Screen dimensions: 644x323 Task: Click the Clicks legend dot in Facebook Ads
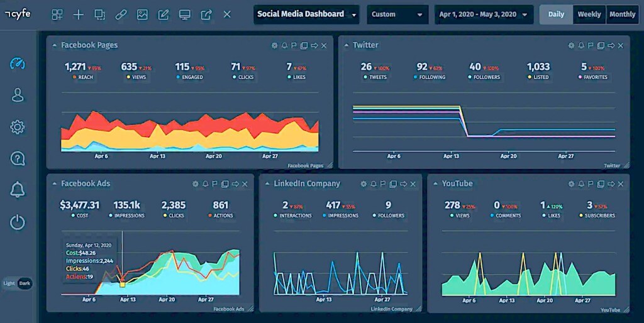tap(165, 216)
